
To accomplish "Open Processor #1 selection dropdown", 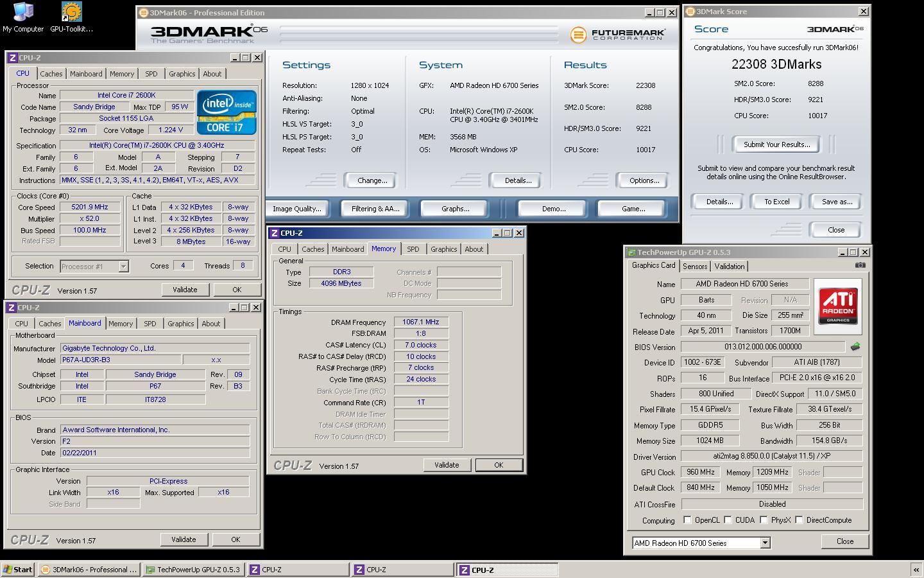I will click(x=123, y=266).
